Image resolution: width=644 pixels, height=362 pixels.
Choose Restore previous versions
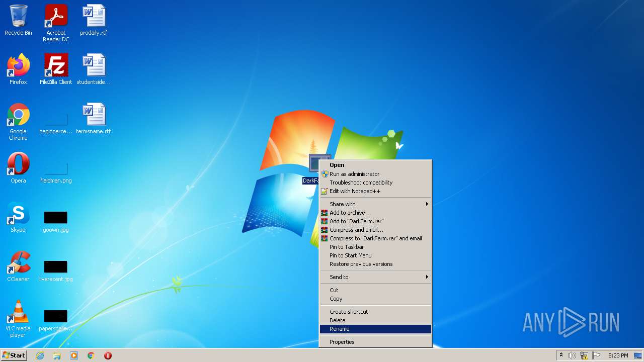376,264
